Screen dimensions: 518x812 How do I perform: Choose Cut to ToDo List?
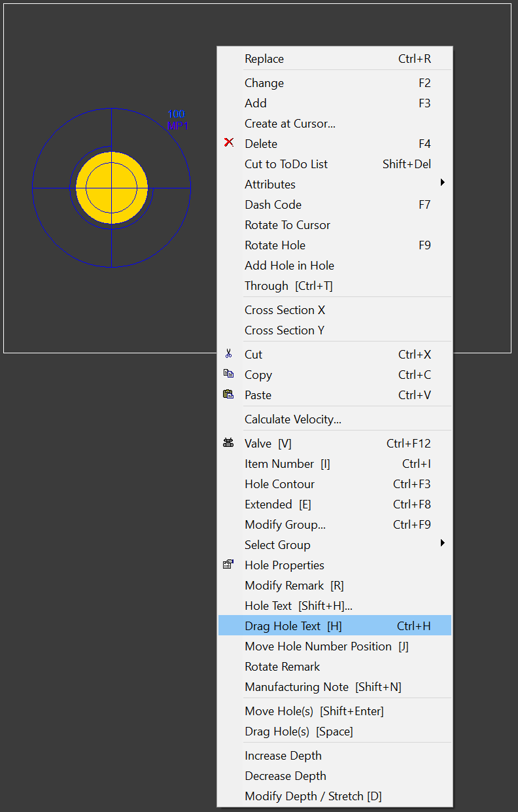point(335,164)
